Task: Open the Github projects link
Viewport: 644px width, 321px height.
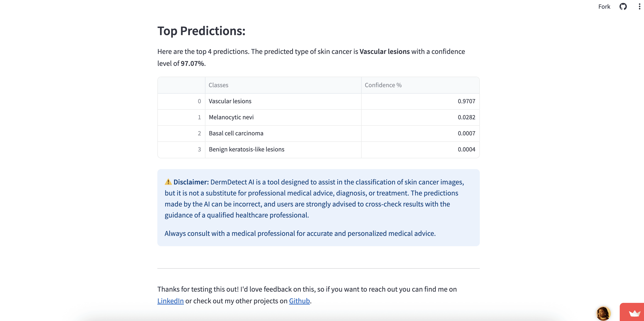Action: [299, 301]
